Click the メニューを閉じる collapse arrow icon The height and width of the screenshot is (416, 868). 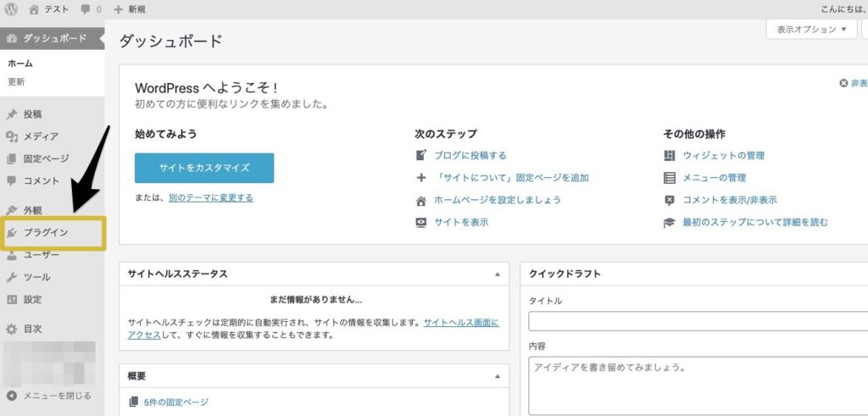click(x=12, y=396)
